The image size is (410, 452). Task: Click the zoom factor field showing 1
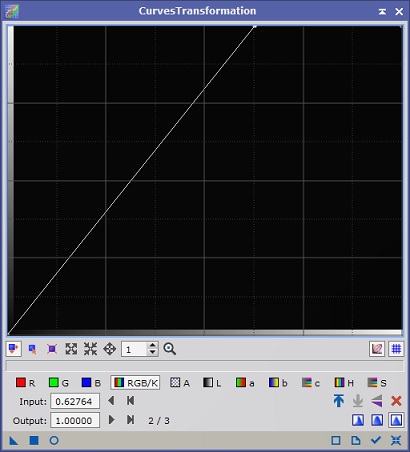(x=134, y=349)
